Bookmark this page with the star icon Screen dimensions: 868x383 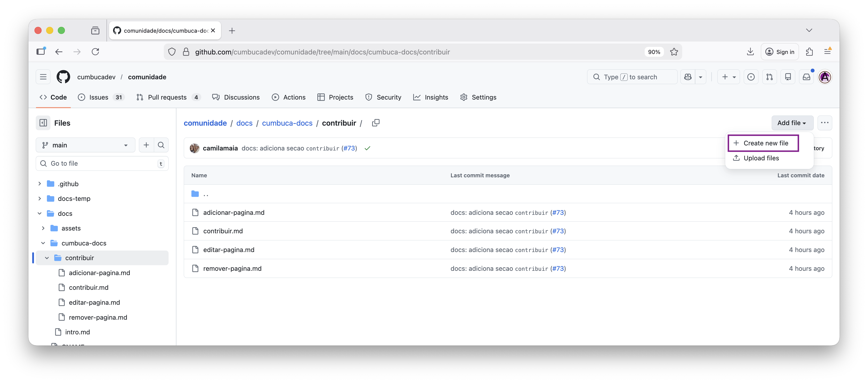[x=674, y=52]
